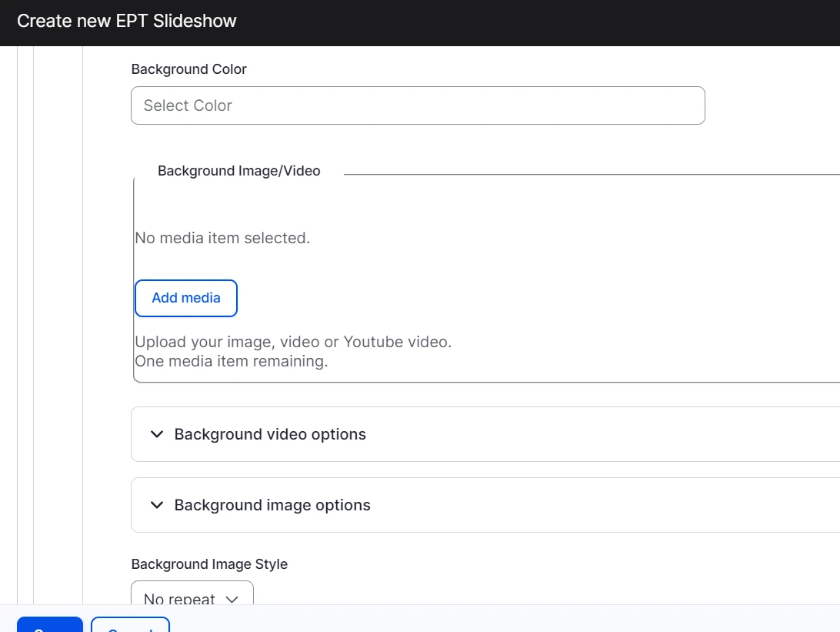The height and width of the screenshot is (632, 840).
Task: Click the Background Image Style label
Action: point(209,564)
